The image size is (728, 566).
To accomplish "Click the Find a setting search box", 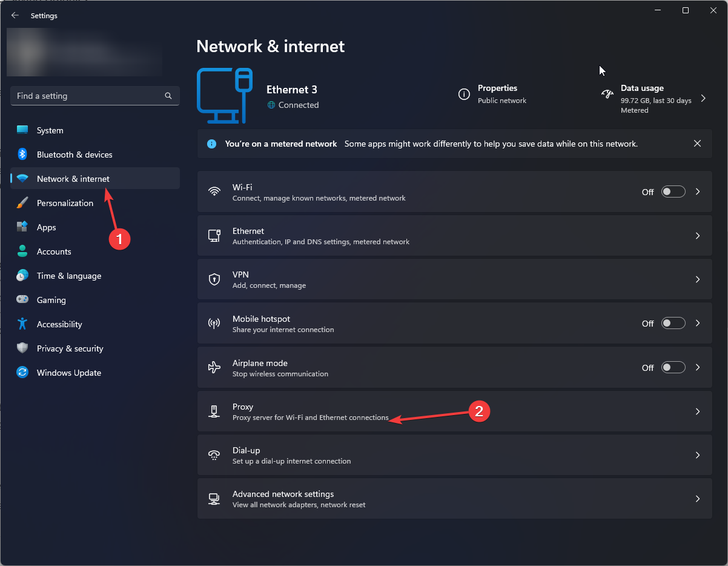I will pos(95,96).
